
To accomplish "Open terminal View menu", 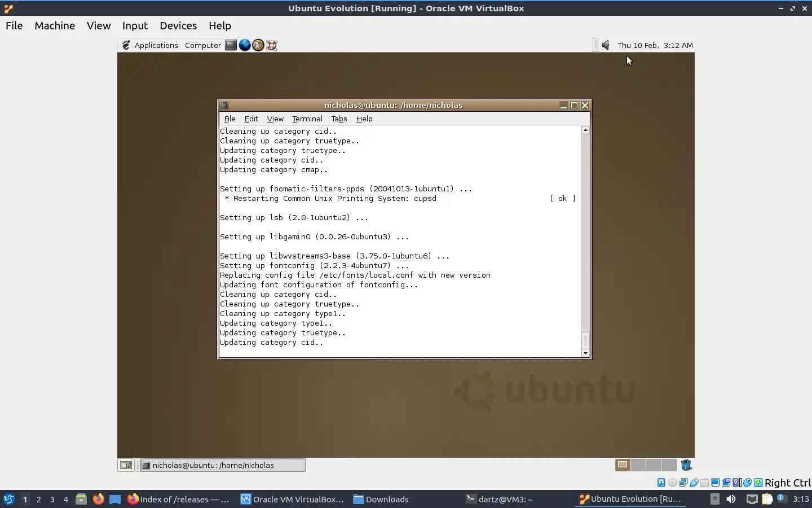I will click(275, 119).
